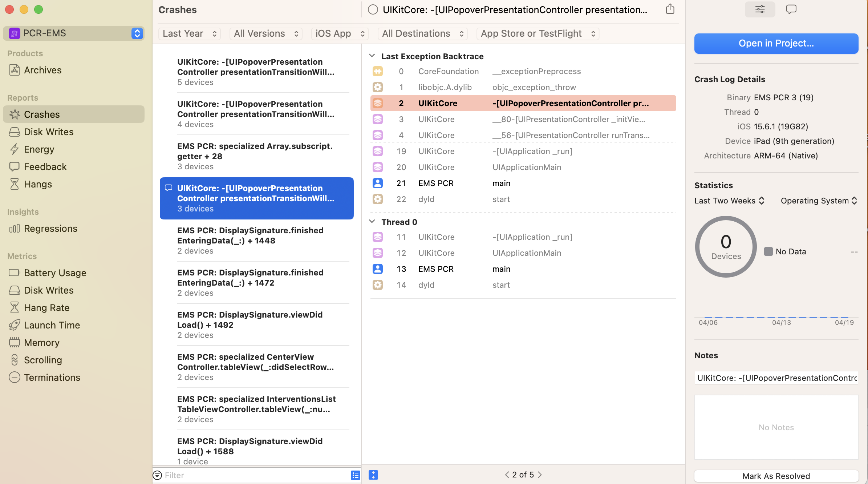868x484 pixels.
Task: Select Regressions in the Insights section
Action: (50, 229)
